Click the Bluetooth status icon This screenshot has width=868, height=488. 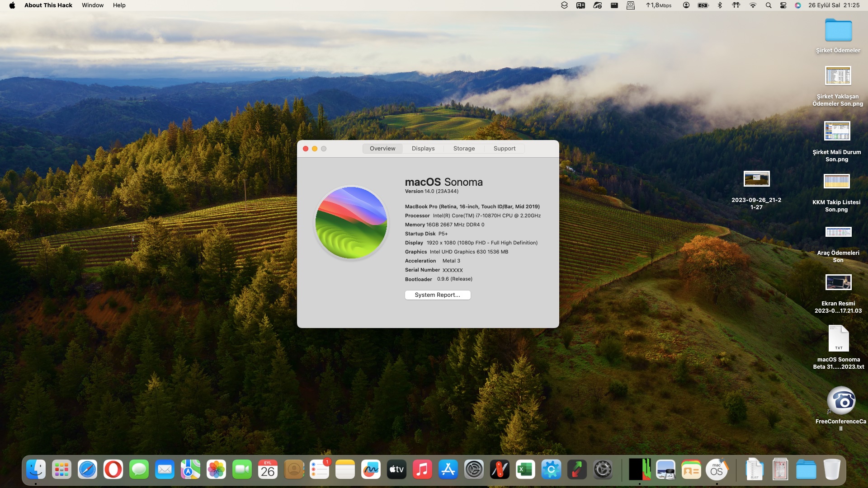coord(720,5)
